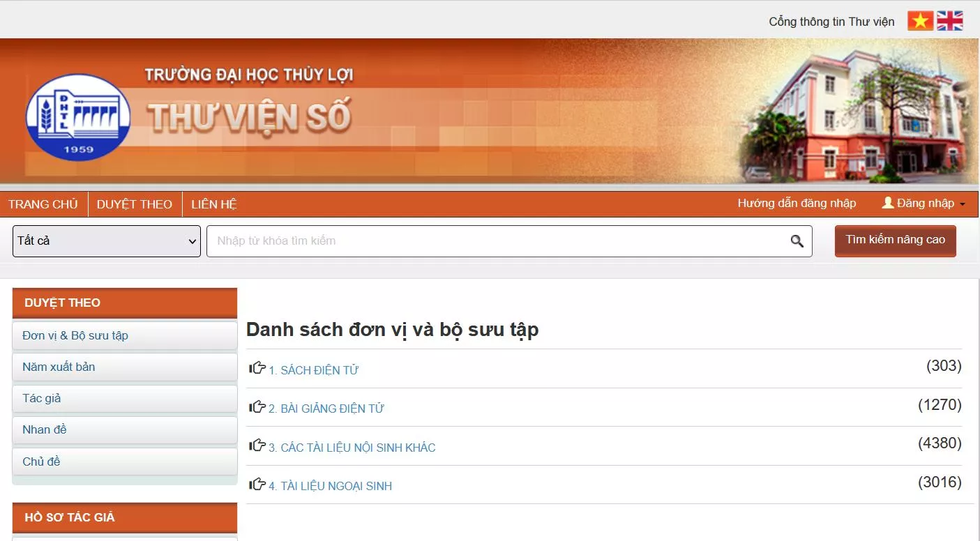This screenshot has height=541, width=980.
Task: Click the (1270) item count
Action: tap(940, 404)
